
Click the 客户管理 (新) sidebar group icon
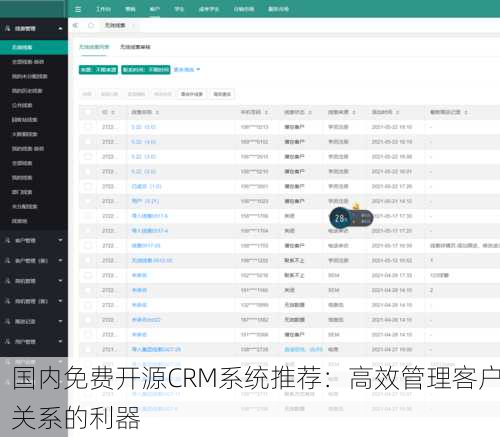(8, 260)
